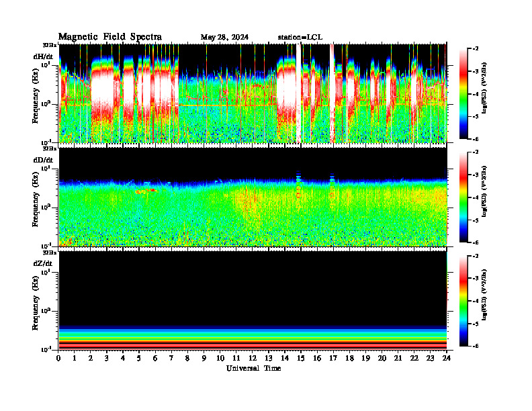Click hour 9 on the Universal Time axis
The width and height of the screenshot is (532, 411).
coord(204,358)
